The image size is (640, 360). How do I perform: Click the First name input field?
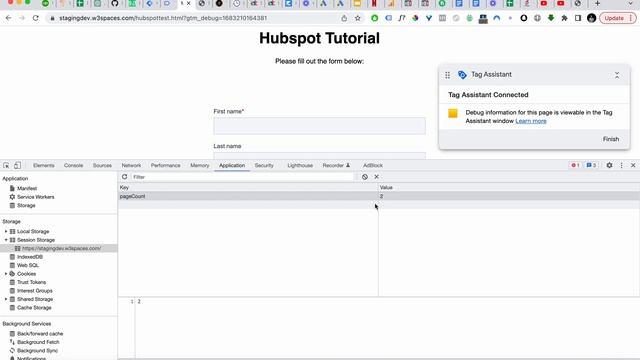[319, 126]
